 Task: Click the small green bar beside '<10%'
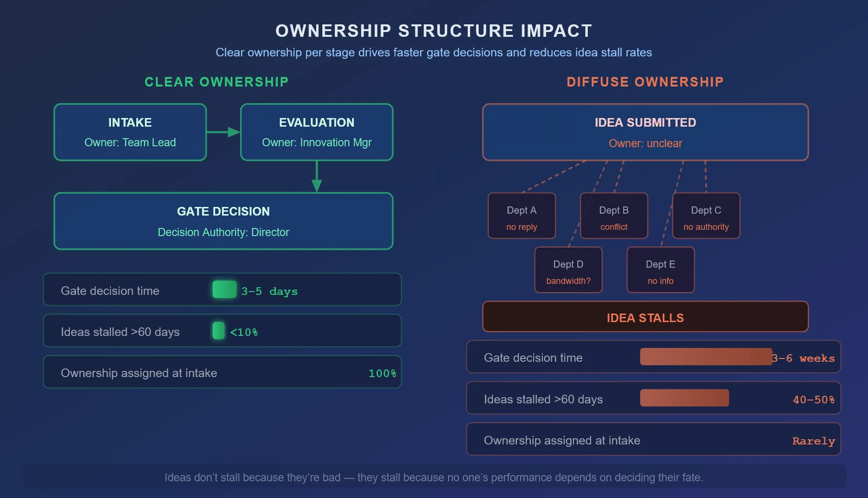(219, 331)
